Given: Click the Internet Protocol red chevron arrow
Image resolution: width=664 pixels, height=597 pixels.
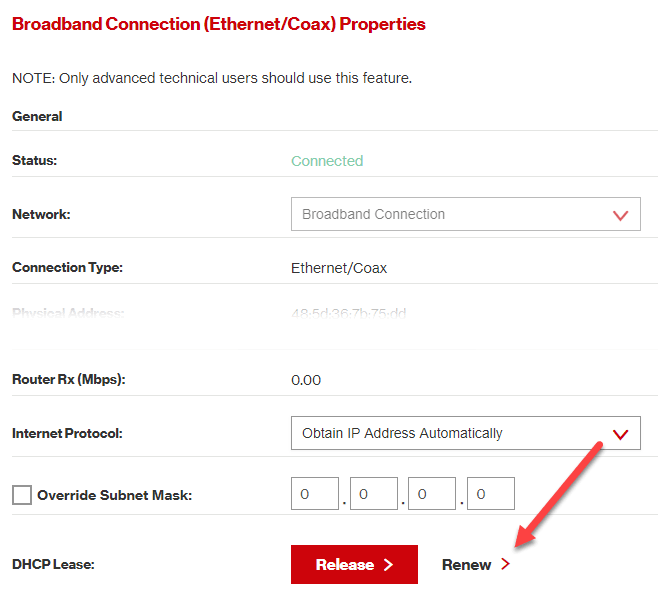Looking at the screenshot, I should tap(620, 434).
